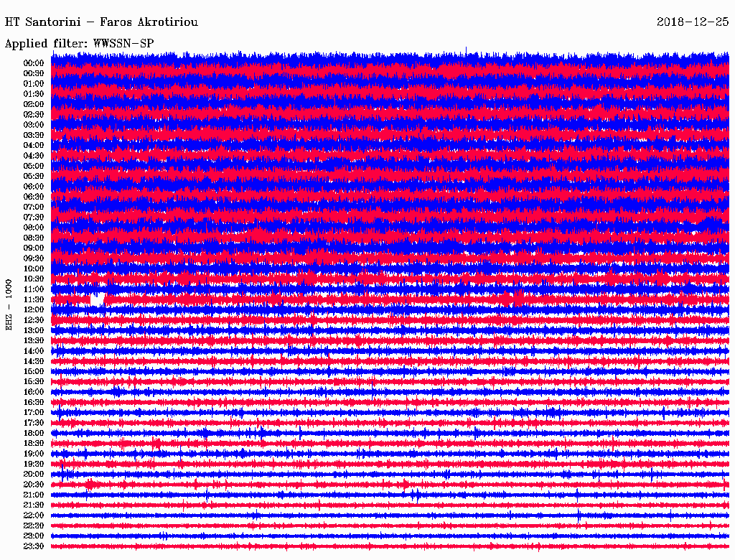Click the 20:30 time label
Image resolution: width=735 pixels, height=560 pixels.
pyautogui.click(x=34, y=485)
